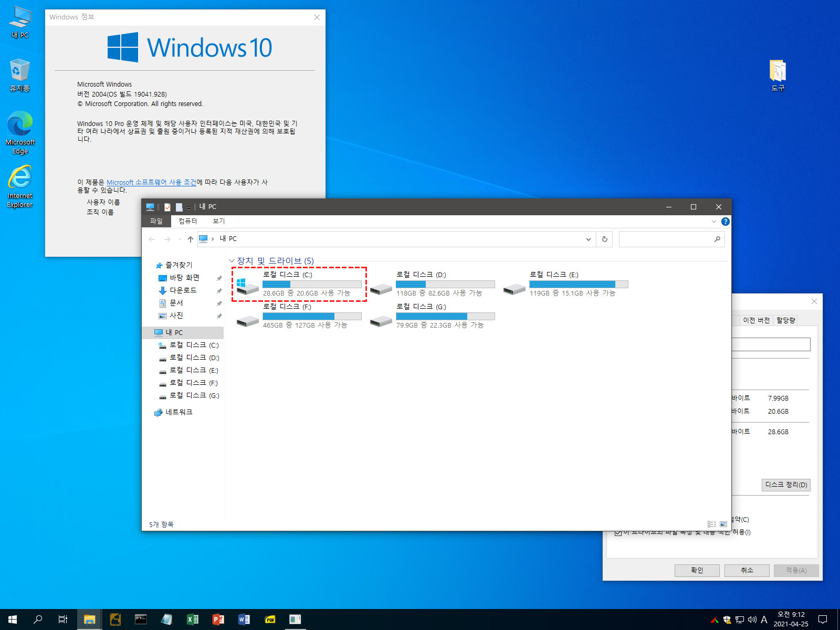Launch PowerPoint from the taskbar
The height and width of the screenshot is (630, 840).
pos(218,619)
